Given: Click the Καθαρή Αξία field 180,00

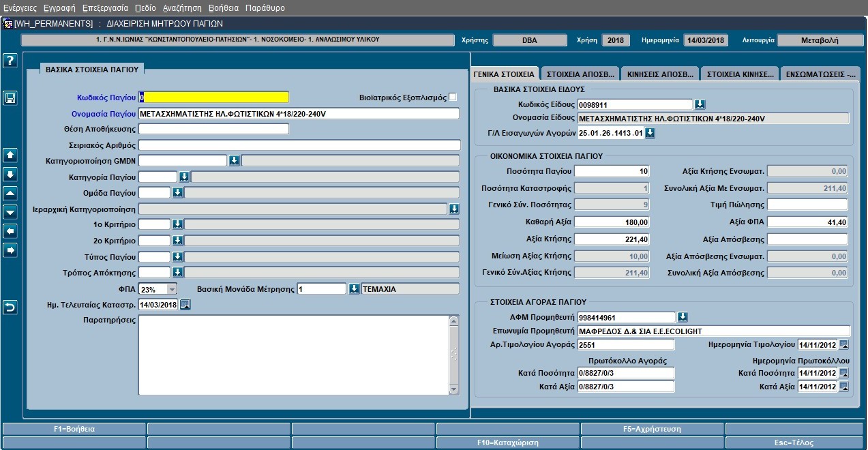Looking at the screenshot, I should (x=612, y=222).
